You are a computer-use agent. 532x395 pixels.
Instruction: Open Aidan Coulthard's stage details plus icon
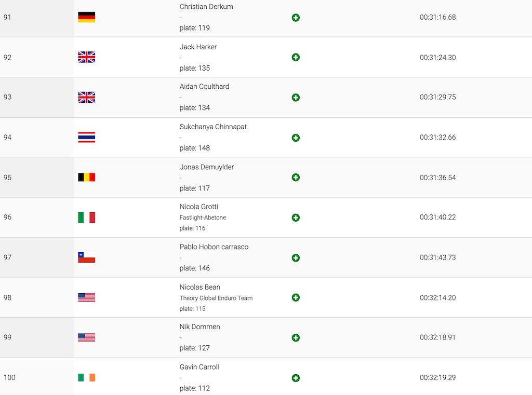(296, 98)
